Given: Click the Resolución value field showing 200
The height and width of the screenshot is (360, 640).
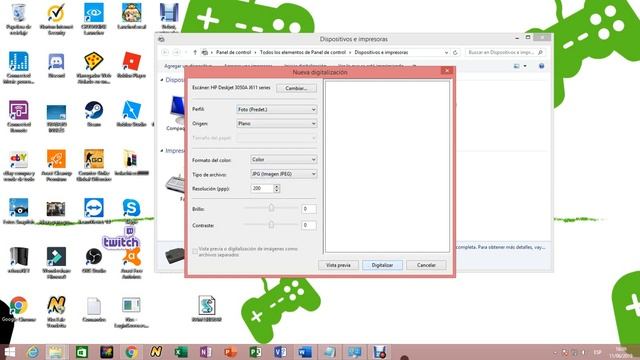Looking at the screenshot, I should pos(262,188).
